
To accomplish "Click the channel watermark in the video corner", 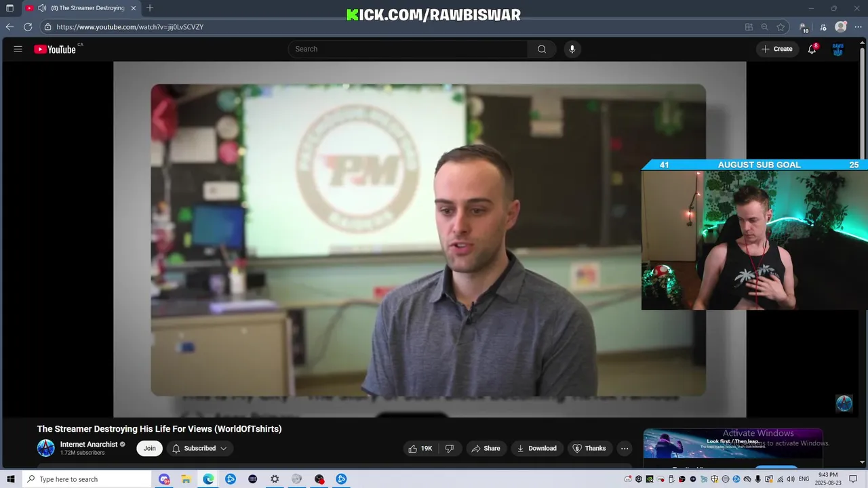I will [x=844, y=403].
